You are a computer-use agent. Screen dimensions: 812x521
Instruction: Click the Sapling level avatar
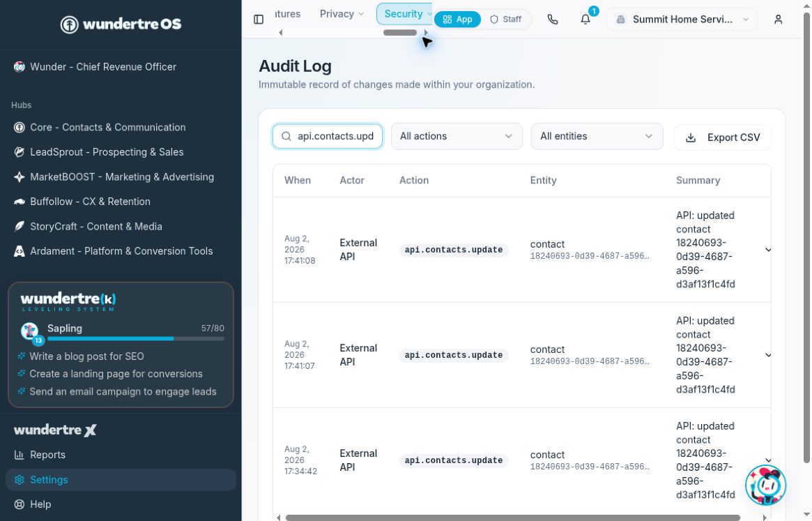pos(30,331)
